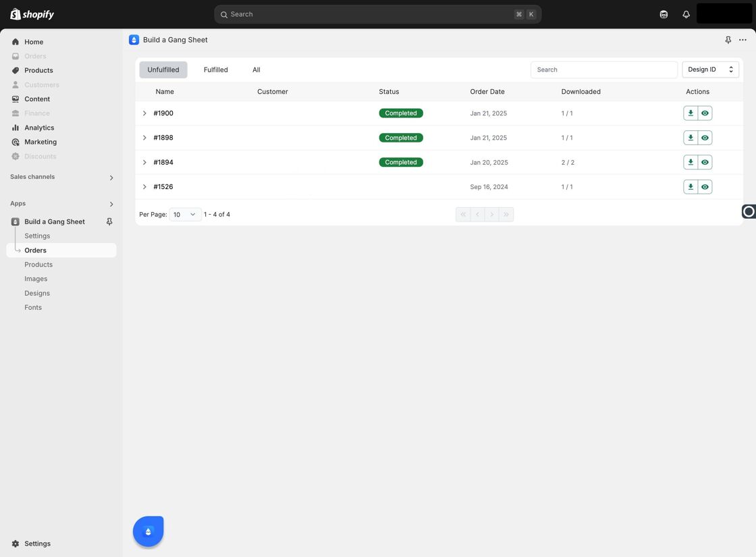
Task: Expand the Apps section chevron
Action: point(111,205)
